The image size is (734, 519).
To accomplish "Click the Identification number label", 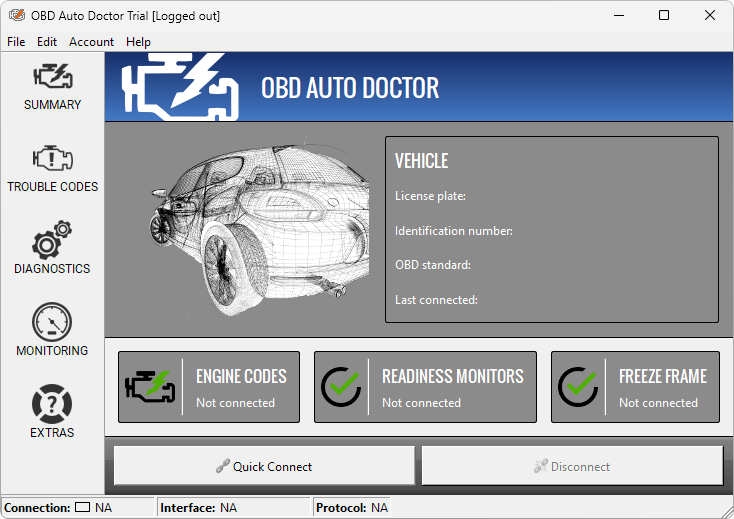I will [454, 231].
